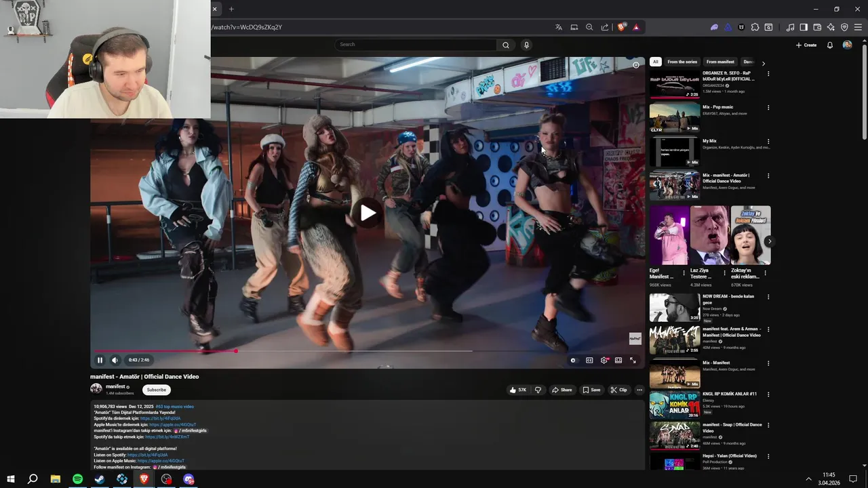Image resolution: width=868 pixels, height=488 pixels.
Task: Open the Leo AI sparkle icon
Action: 831,27
